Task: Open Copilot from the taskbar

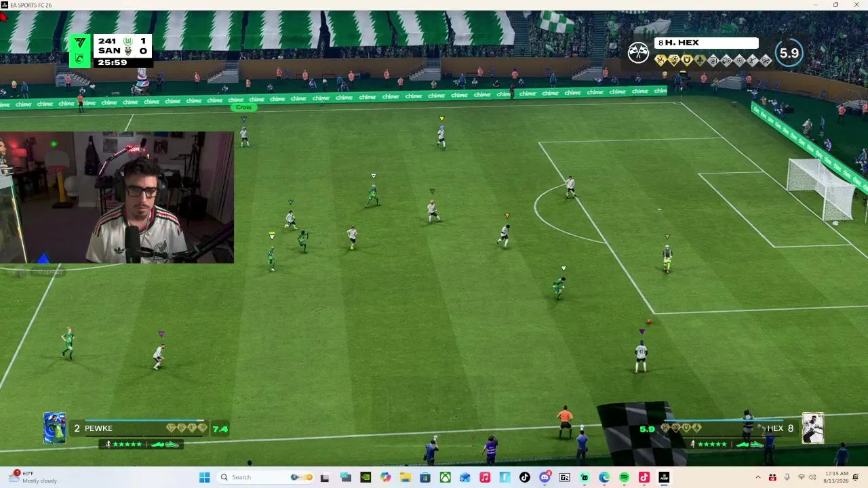Action: tap(385, 477)
